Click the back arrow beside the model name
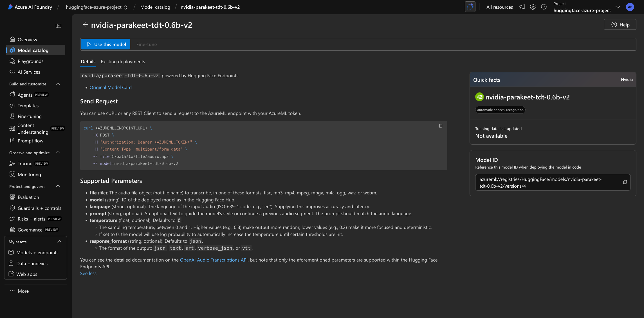644x318 pixels. (x=86, y=25)
